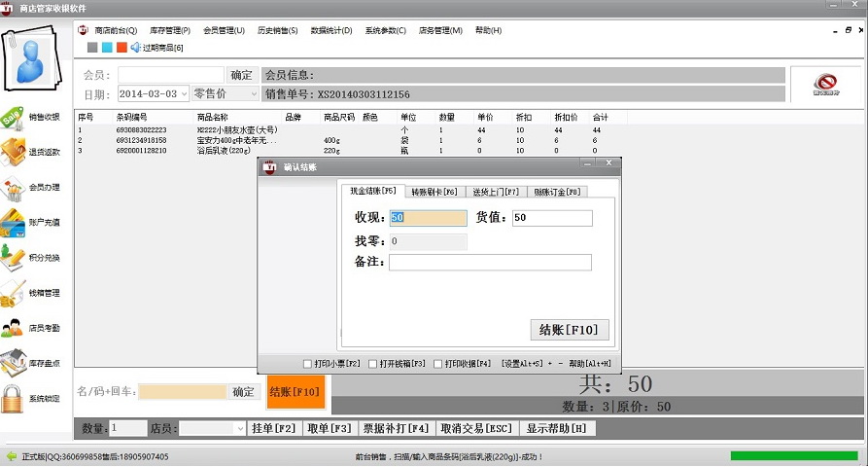Open the date dropdown 2014-03-03
Viewport: 868px width, 467px height.
click(x=185, y=94)
